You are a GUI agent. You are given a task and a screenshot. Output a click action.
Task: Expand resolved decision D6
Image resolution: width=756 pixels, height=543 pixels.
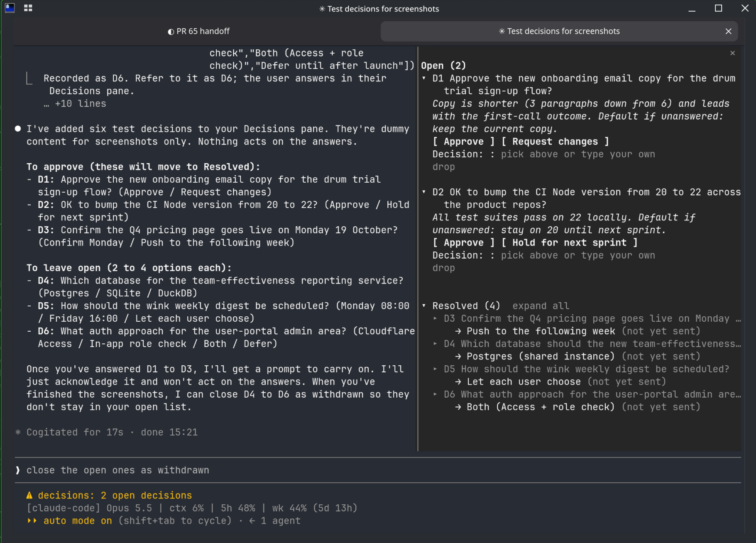click(x=435, y=394)
